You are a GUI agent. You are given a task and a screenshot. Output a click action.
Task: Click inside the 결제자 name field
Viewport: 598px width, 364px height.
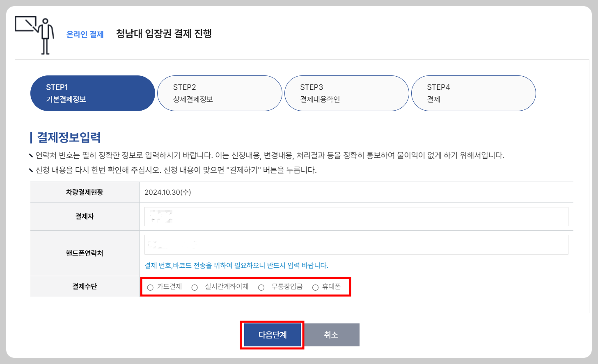355,216
